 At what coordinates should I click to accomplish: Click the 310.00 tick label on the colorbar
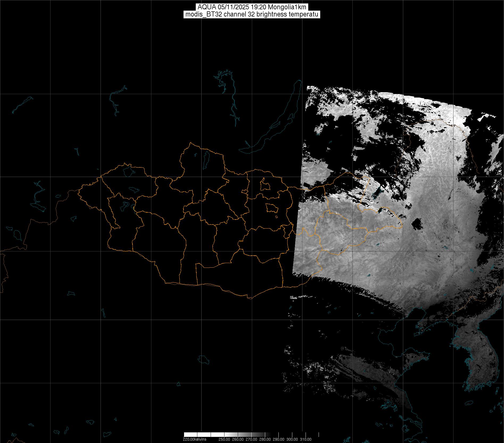click(306, 439)
